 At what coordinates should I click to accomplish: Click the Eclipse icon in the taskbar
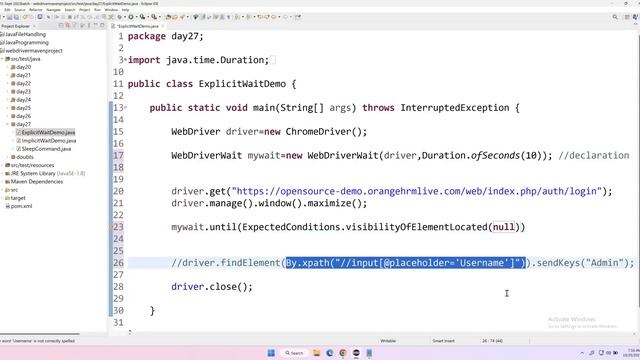point(356,353)
